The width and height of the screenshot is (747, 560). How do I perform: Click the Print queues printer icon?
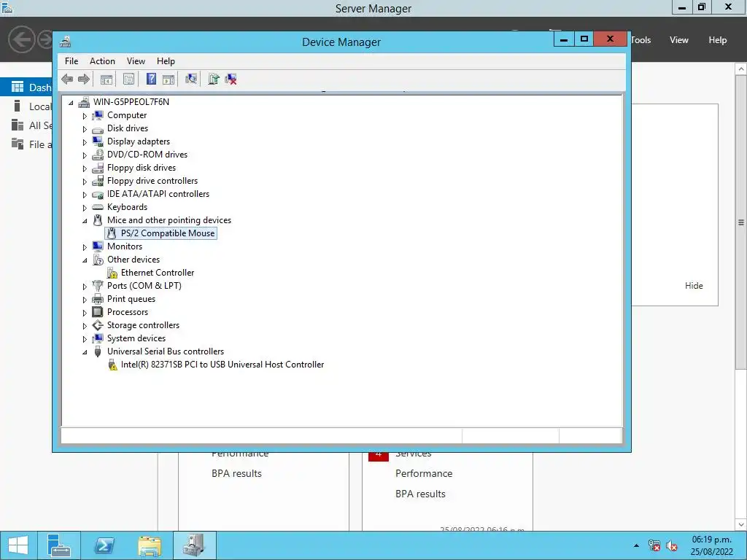coord(98,299)
